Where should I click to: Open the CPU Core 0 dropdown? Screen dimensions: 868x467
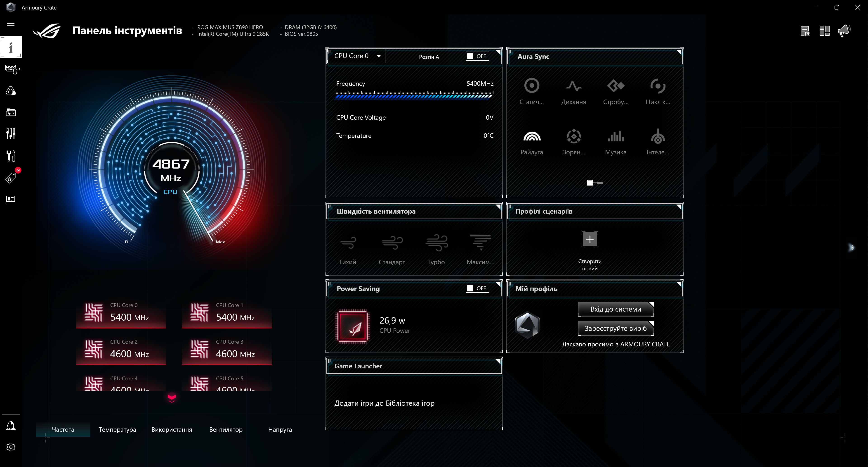(x=356, y=56)
